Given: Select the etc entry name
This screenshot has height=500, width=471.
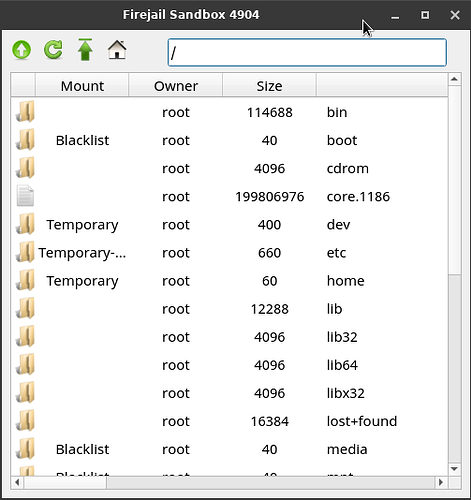Looking at the screenshot, I should click(x=336, y=253).
